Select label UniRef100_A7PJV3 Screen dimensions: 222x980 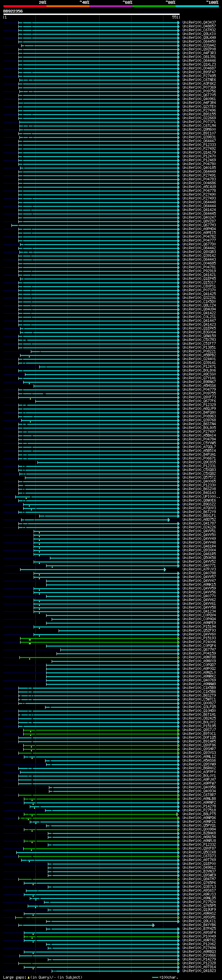(x=199, y=569)
